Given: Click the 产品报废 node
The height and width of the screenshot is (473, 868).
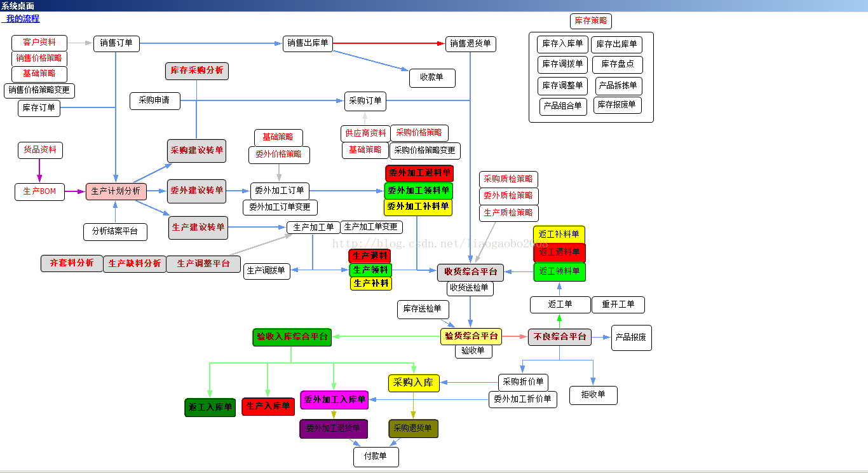Looking at the screenshot, I should tap(632, 338).
